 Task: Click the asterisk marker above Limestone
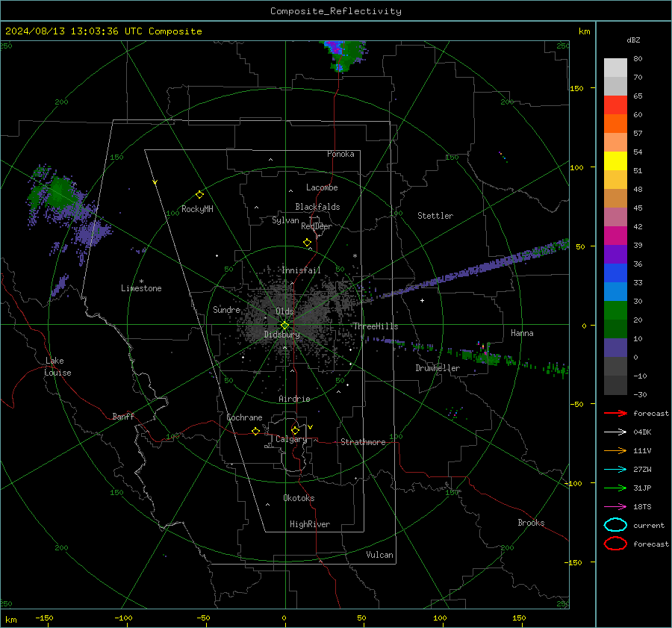141,282
